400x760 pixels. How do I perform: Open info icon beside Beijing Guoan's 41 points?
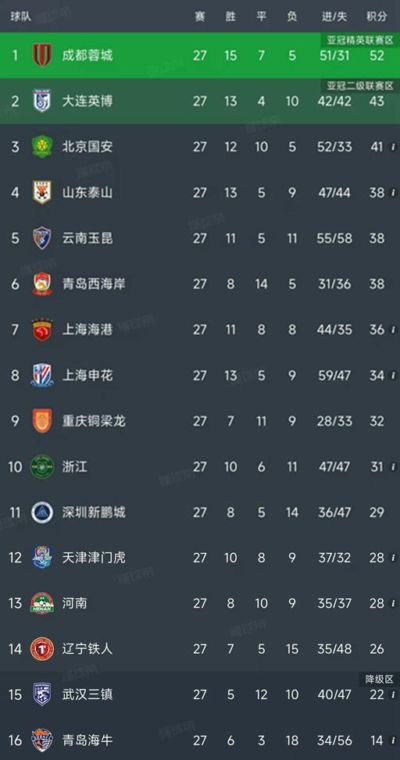point(391,147)
